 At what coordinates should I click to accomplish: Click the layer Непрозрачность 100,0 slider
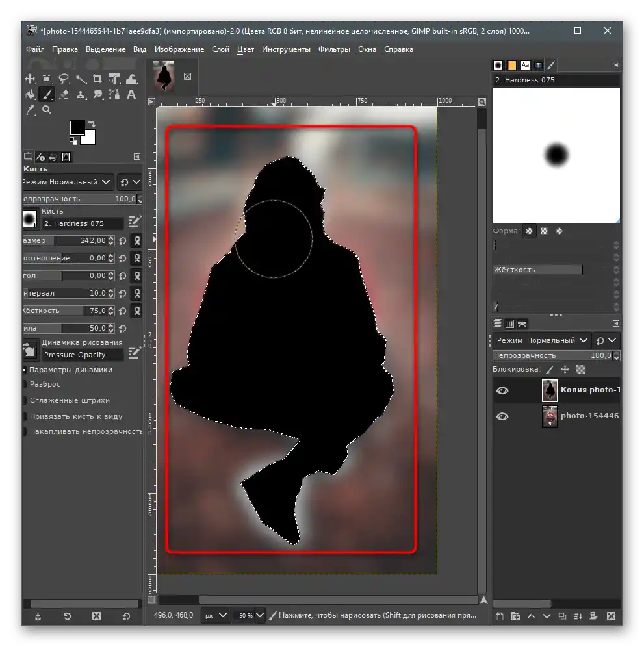[x=556, y=355]
